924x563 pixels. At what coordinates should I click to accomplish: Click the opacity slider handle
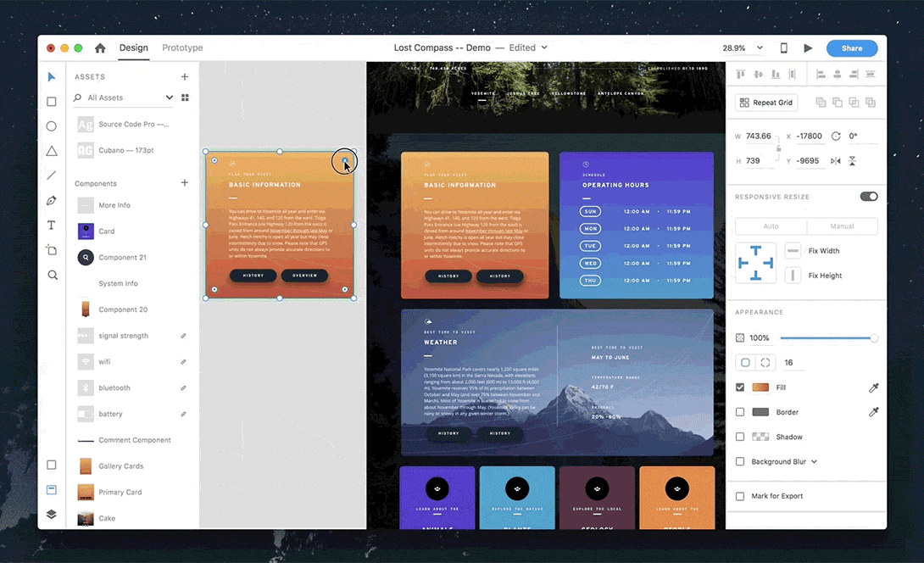(x=874, y=337)
